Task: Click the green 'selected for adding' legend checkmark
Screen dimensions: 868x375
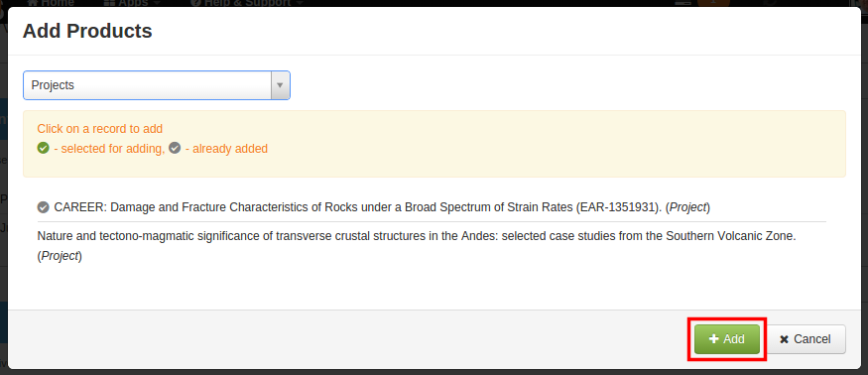Action: (44, 149)
